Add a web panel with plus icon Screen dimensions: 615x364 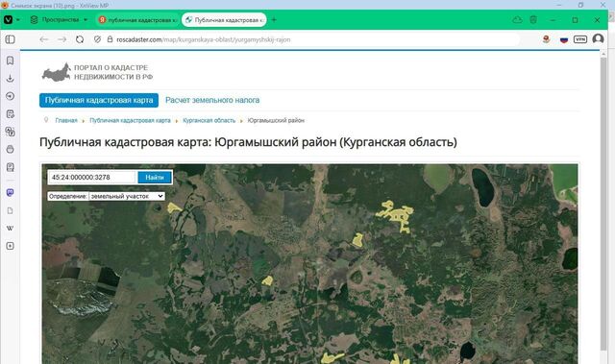pyautogui.click(x=11, y=246)
